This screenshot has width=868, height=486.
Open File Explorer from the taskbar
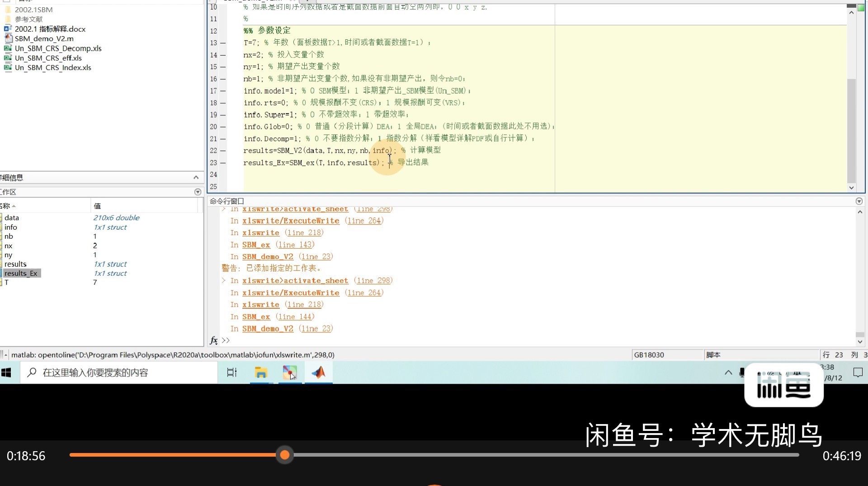click(261, 373)
